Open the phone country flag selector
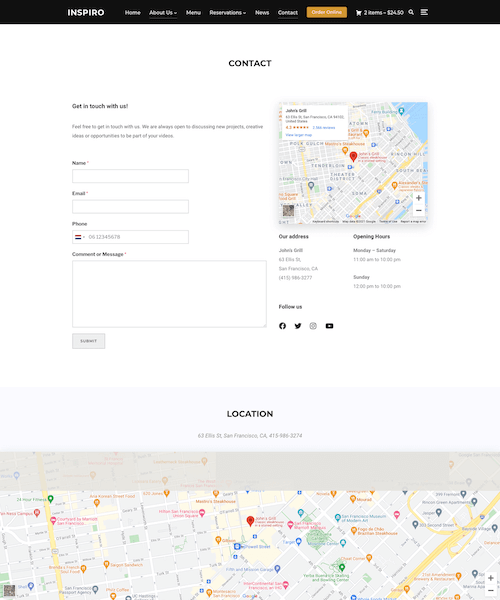This screenshot has width=500, height=600. [80, 237]
